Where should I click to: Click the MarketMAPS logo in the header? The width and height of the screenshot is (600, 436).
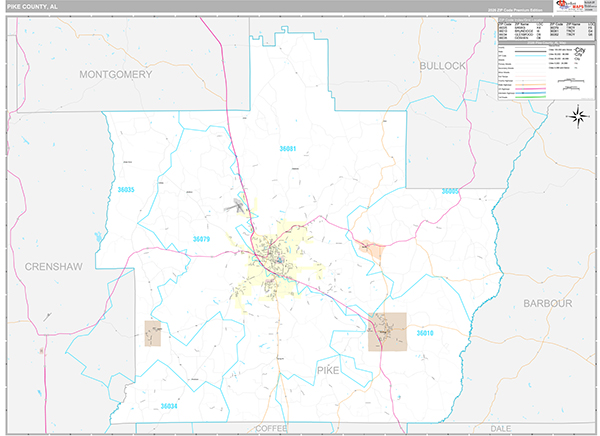pos(570,6)
